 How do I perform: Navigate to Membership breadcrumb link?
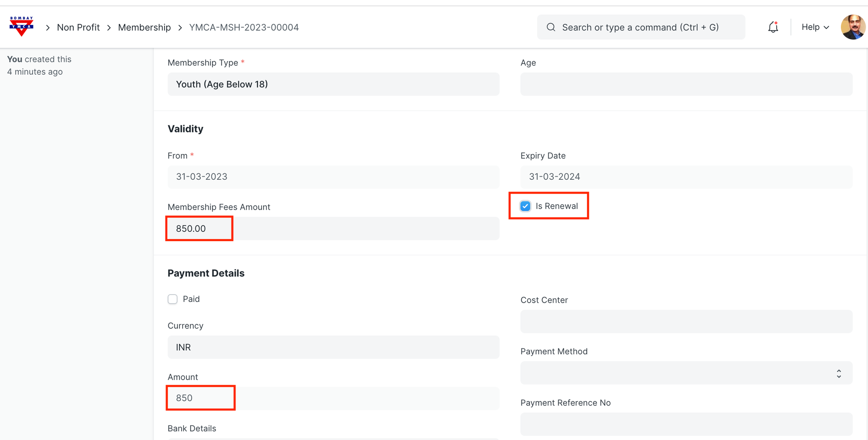point(144,28)
